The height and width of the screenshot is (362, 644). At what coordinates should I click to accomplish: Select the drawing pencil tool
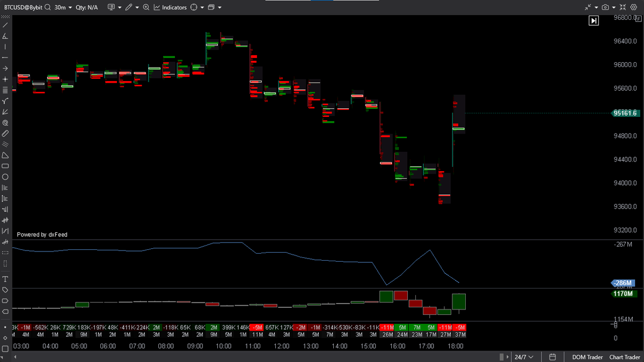point(129,7)
